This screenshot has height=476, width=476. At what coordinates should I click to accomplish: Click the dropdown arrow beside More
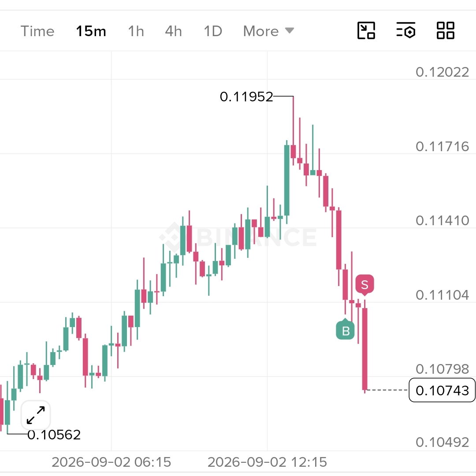point(289,30)
